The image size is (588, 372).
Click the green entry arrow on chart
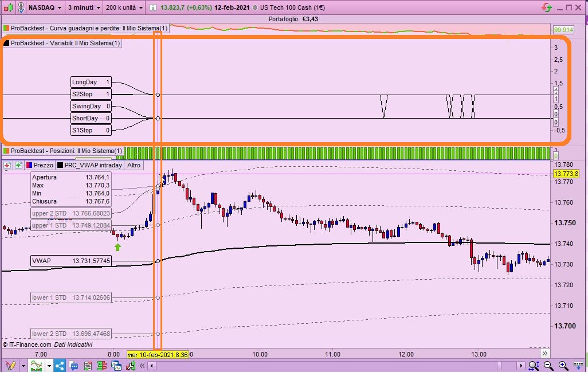tap(117, 247)
